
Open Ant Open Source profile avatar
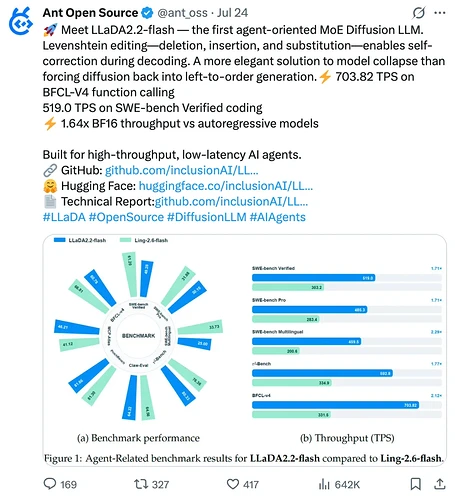tap(21, 21)
